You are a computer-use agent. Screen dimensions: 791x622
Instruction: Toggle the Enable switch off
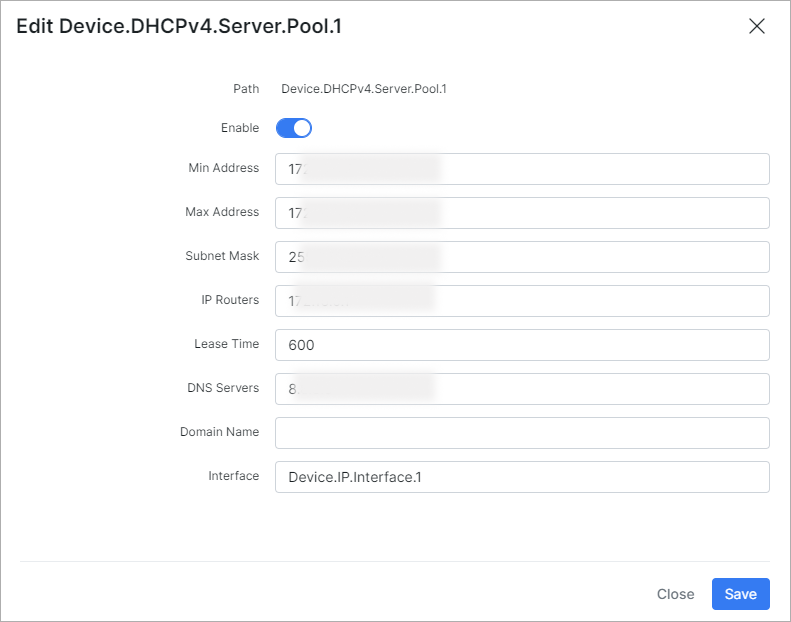coord(294,128)
